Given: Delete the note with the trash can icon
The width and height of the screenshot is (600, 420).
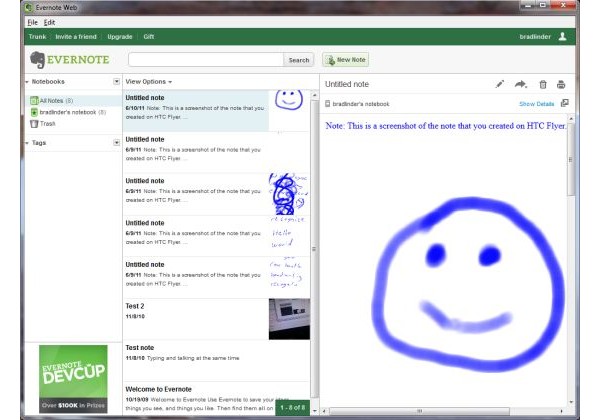Looking at the screenshot, I should (543, 85).
